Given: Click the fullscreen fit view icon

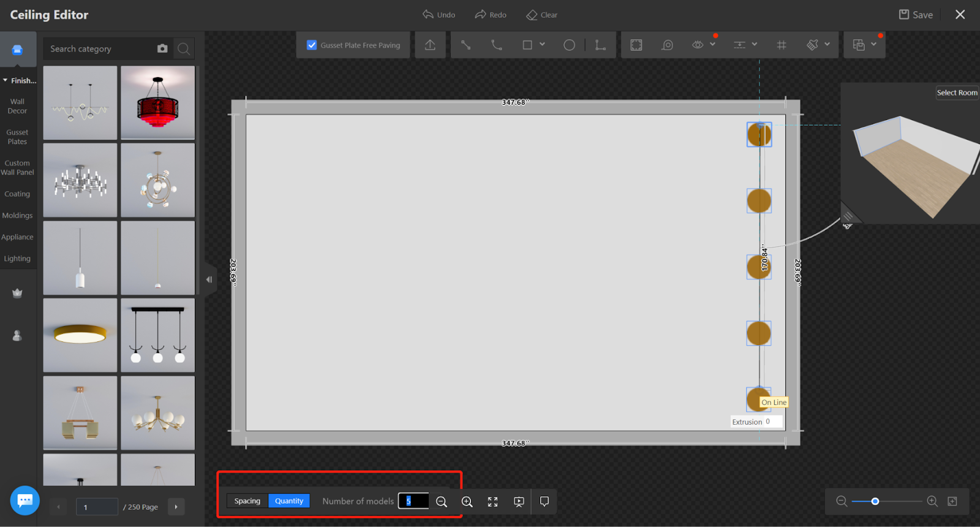Looking at the screenshot, I should pyautogui.click(x=492, y=501).
